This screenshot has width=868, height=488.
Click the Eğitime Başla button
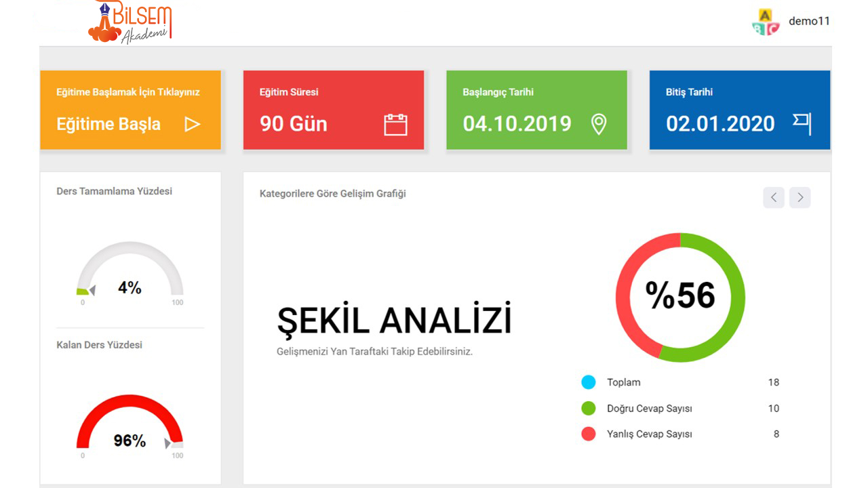(x=110, y=125)
